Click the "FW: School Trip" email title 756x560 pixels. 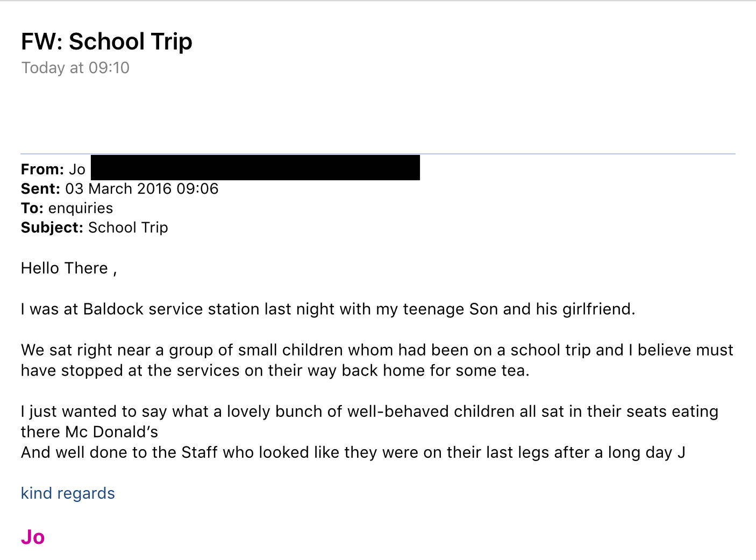106,41
